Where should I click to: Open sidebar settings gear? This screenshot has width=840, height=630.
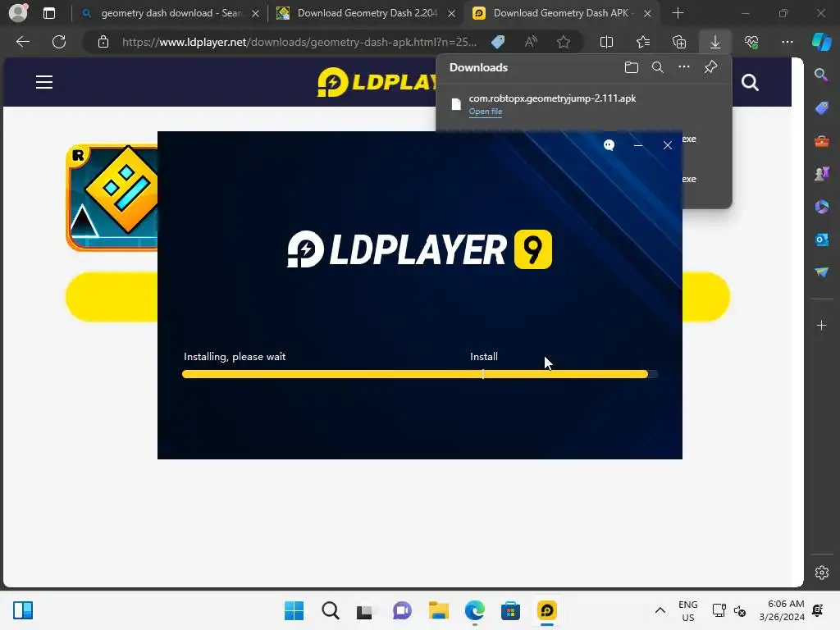[x=822, y=573]
